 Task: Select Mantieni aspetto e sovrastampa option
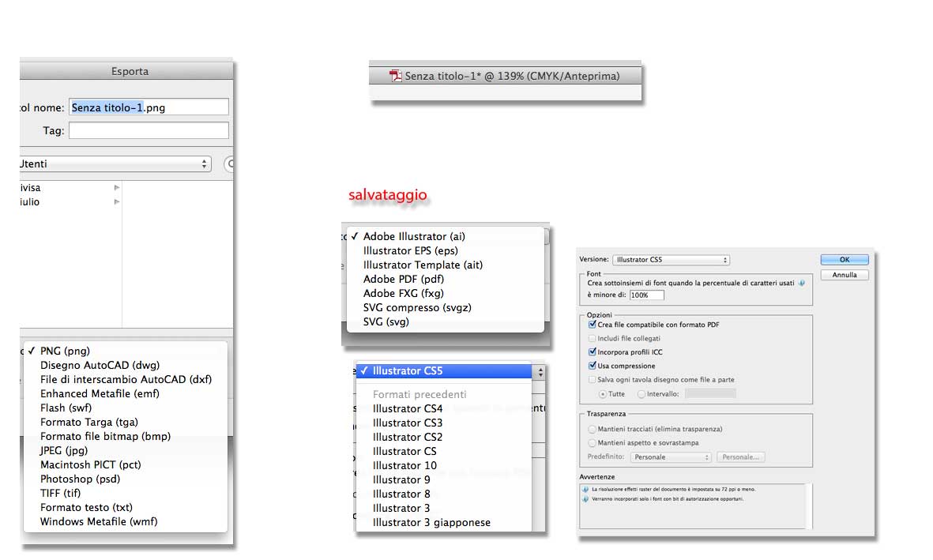click(x=592, y=443)
